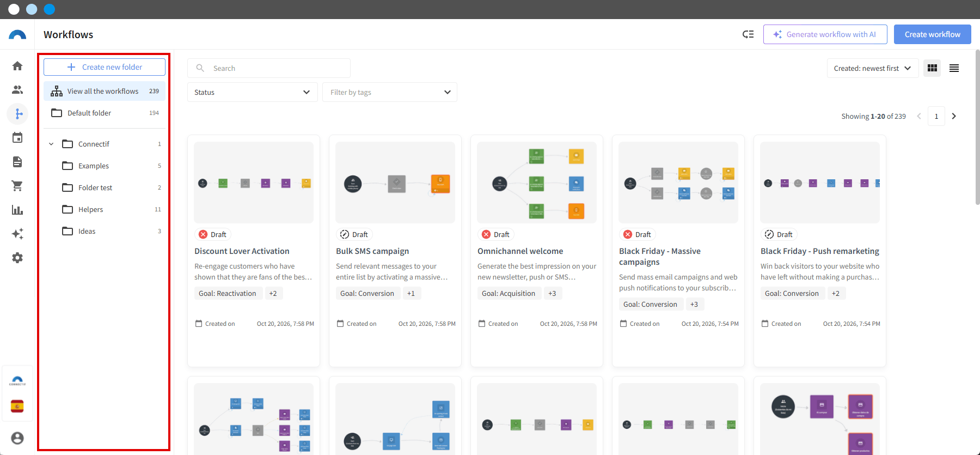The image size is (980, 455).
Task: Open the settings gear icon in sidebar
Action: 17,258
